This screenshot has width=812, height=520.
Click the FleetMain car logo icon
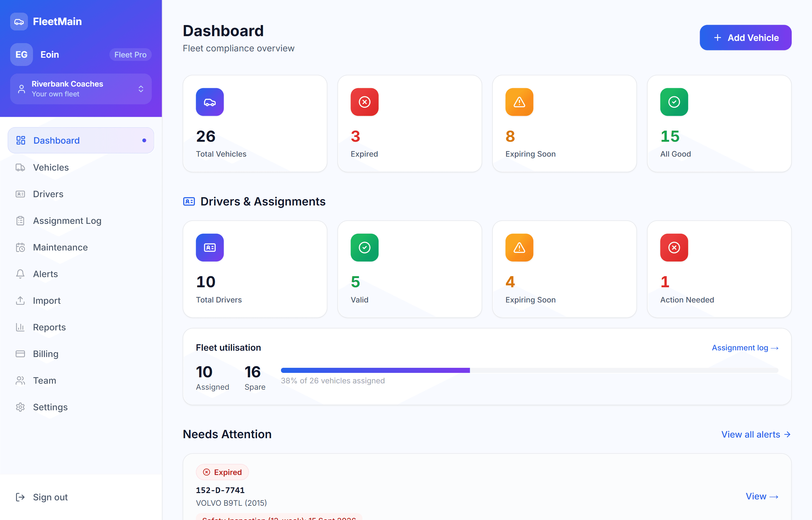(19, 22)
